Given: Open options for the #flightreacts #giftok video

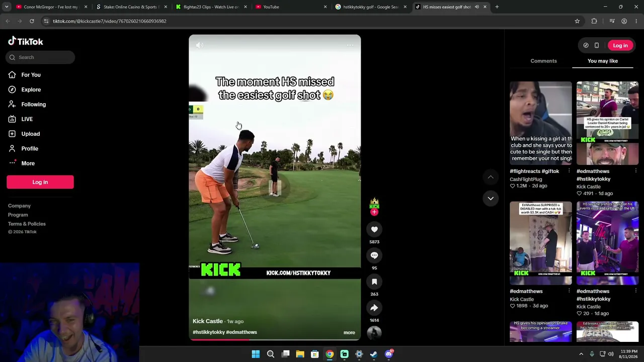Looking at the screenshot, I should pyautogui.click(x=569, y=171).
